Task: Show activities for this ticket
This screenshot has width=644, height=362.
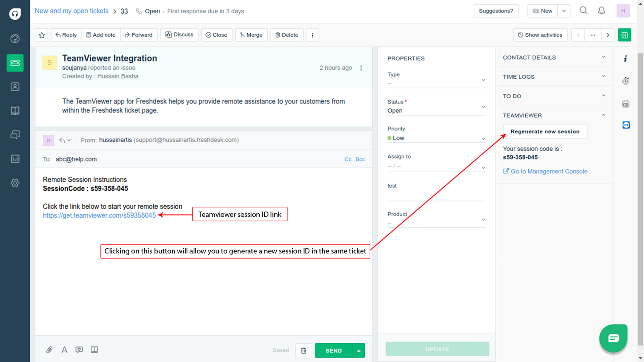Action: pos(541,35)
